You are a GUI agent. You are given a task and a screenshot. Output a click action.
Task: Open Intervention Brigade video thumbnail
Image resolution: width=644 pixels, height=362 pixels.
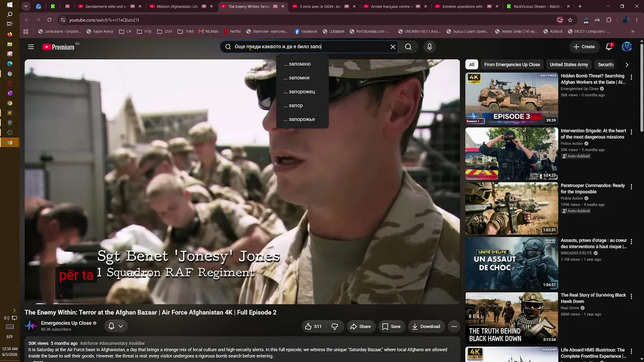(x=511, y=153)
